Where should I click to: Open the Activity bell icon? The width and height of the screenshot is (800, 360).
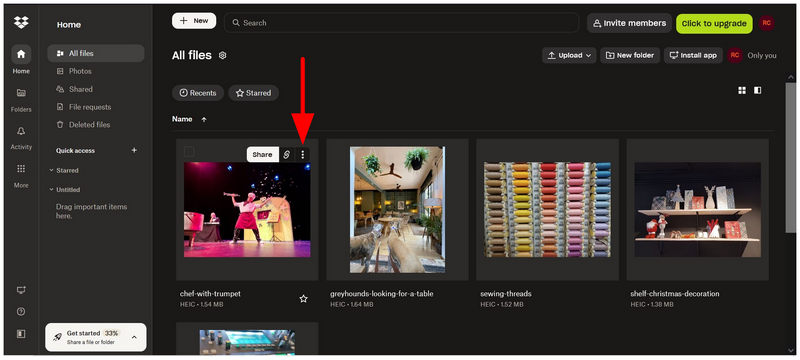(x=21, y=131)
